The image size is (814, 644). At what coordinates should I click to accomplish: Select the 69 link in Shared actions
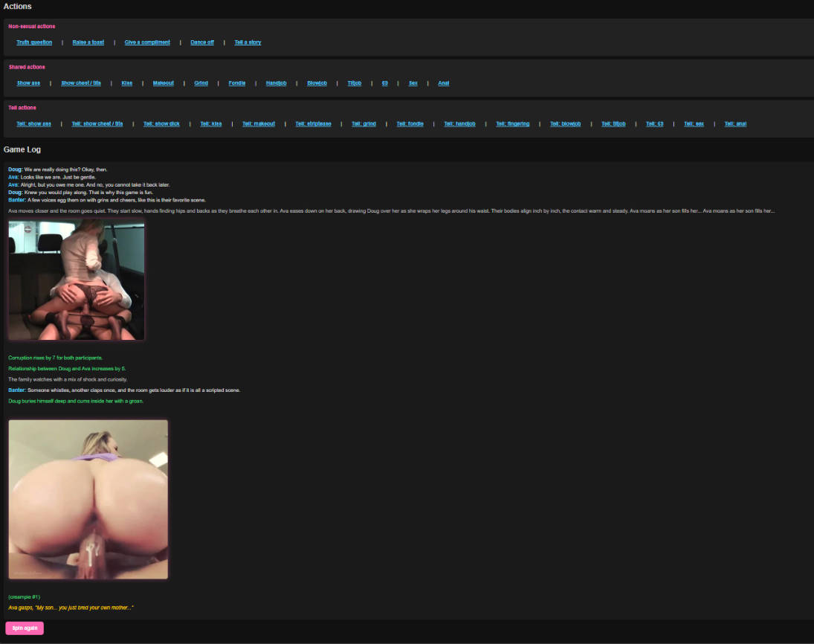[385, 83]
